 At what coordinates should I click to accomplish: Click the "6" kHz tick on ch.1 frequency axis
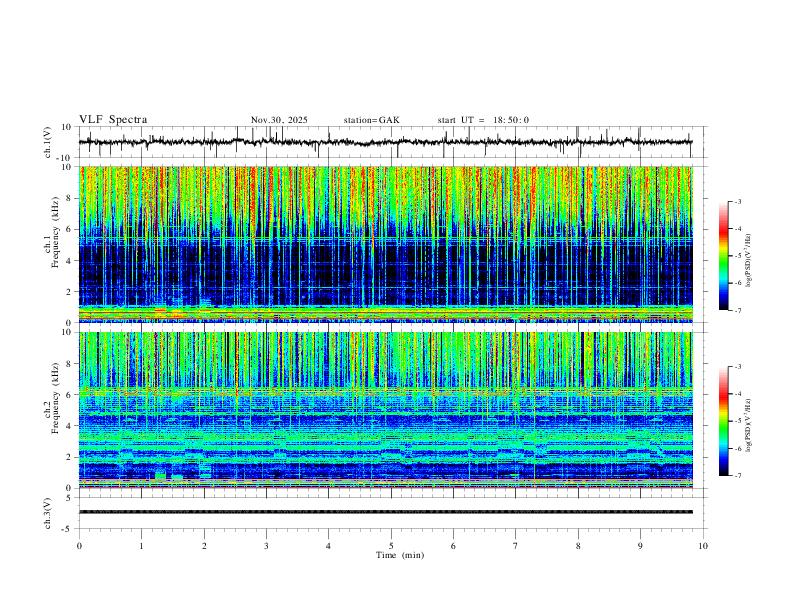[70, 229]
